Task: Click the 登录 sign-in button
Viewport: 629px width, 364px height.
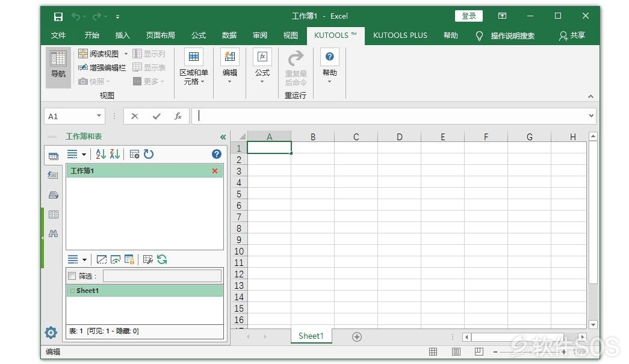Action: point(468,16)
